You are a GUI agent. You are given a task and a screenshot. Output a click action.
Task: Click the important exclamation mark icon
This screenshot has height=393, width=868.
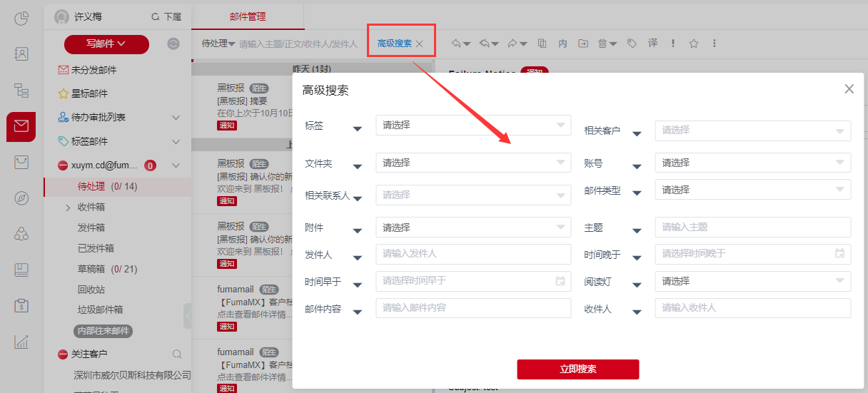[672, 44]
